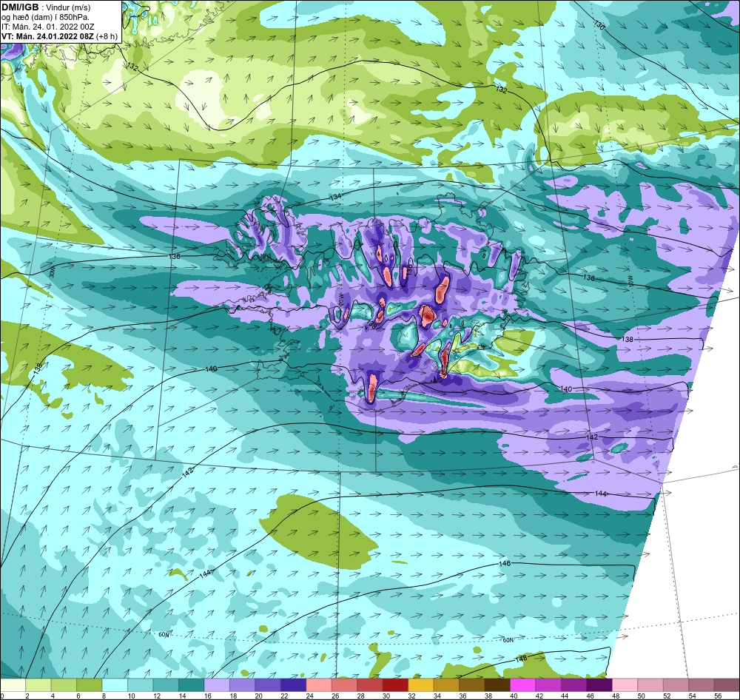
Task: Select the olive green legend swatch between 6 and 8
Action: click(90, 685)
